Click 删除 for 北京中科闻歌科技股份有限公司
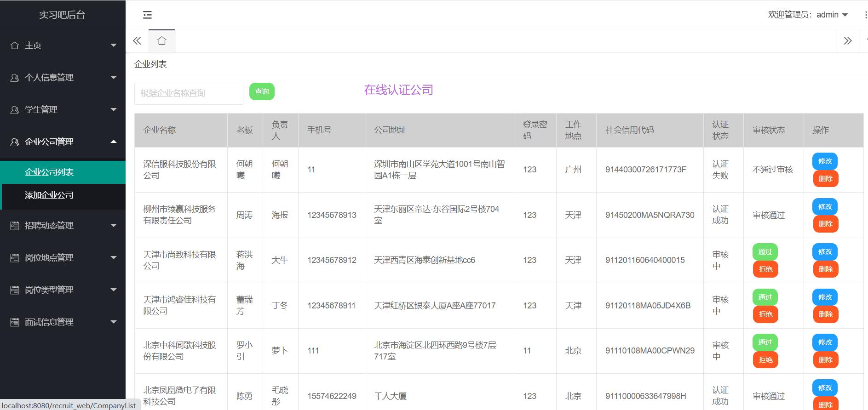 pyautogui.click(x=826, y=359)
